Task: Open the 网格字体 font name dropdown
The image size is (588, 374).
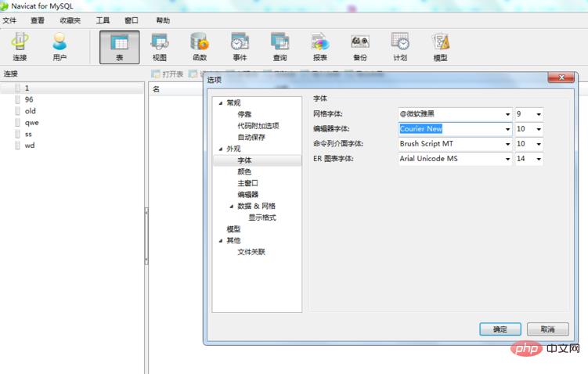Action: (x=508, y=114)
